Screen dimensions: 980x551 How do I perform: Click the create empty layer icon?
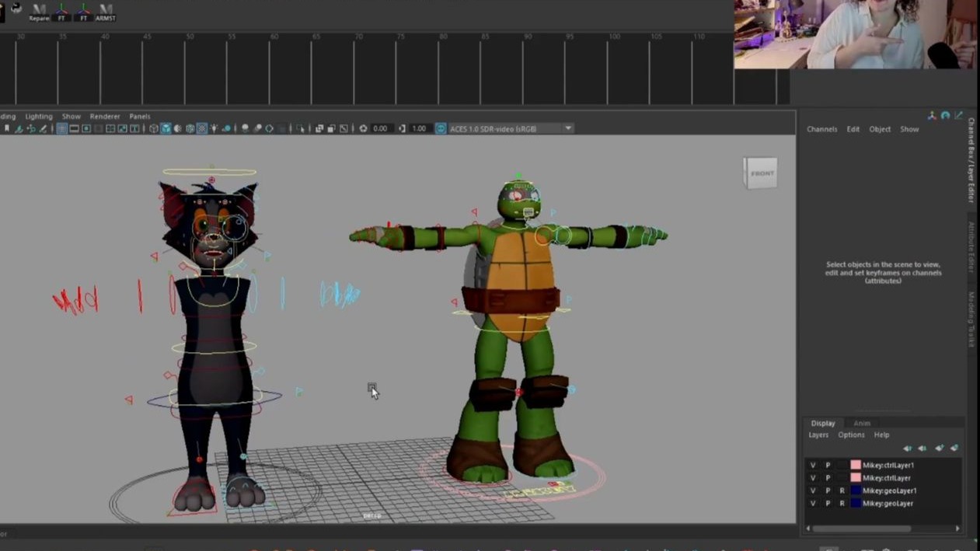coord(940,448)
